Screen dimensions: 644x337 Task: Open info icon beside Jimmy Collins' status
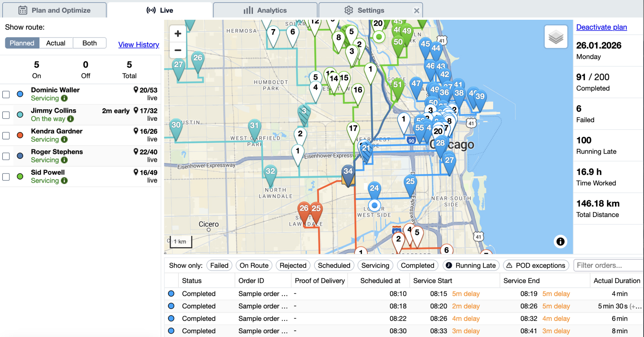tap(70, 119)
